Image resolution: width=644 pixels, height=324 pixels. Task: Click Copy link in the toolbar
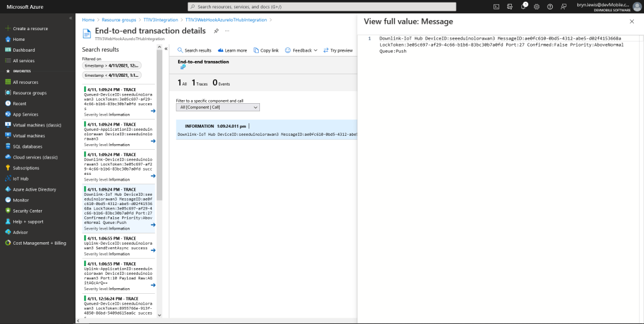coord(266,50)
